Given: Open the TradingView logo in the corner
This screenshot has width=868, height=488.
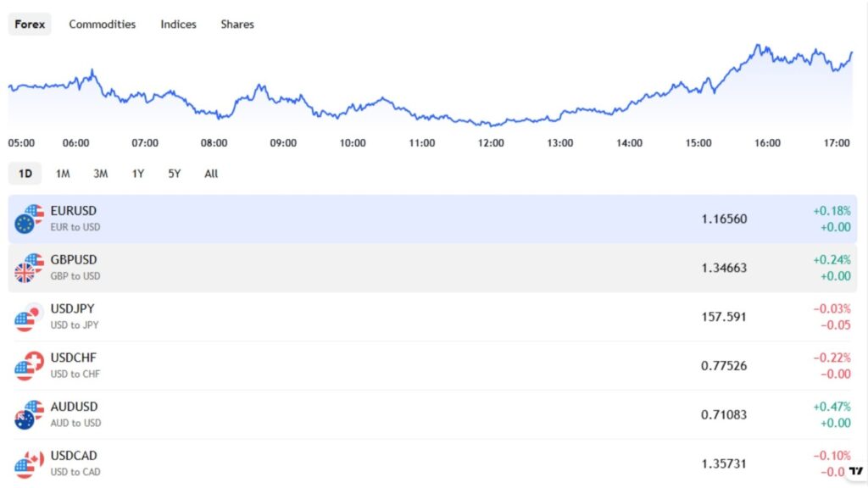Looking at the screenshot, I should [855, 471].
